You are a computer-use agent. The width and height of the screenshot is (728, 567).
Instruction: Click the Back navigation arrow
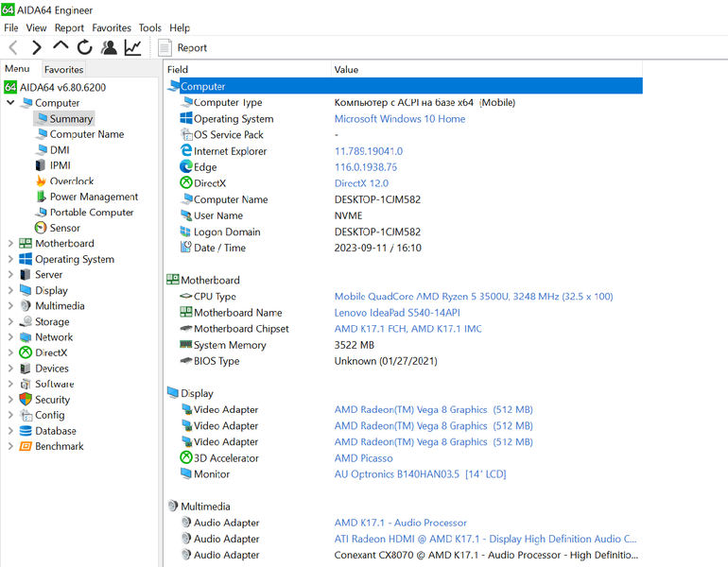point(13,47)
